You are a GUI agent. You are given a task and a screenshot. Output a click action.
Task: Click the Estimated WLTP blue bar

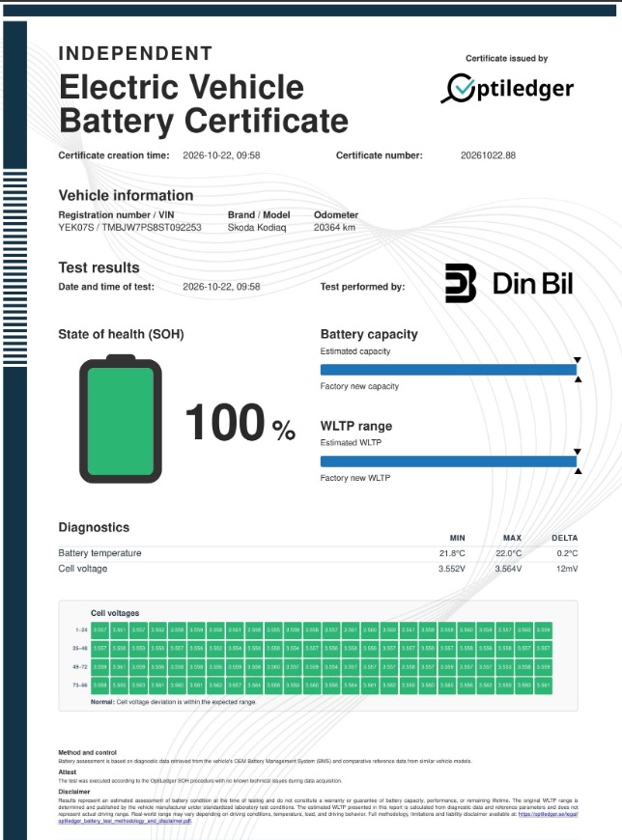pos(448,462)
